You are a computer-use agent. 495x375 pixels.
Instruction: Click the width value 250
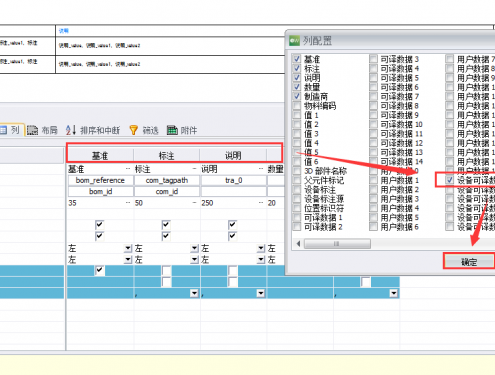coord(207,203)
